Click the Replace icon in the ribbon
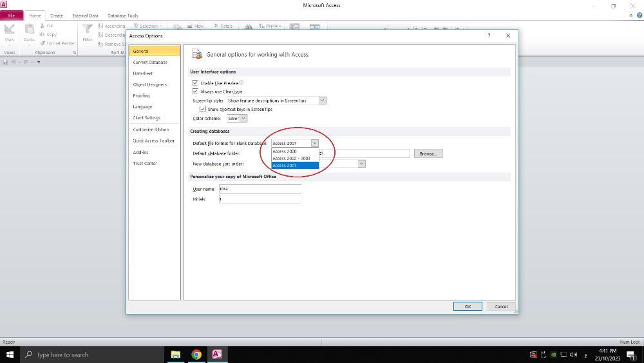 [x=261, y=26]
